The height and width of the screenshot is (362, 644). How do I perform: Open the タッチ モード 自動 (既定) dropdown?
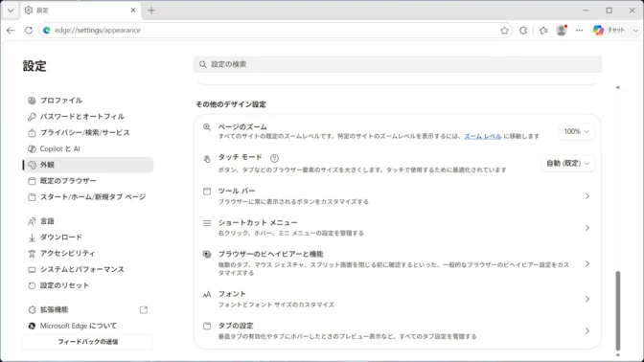[x=567, y=164]
